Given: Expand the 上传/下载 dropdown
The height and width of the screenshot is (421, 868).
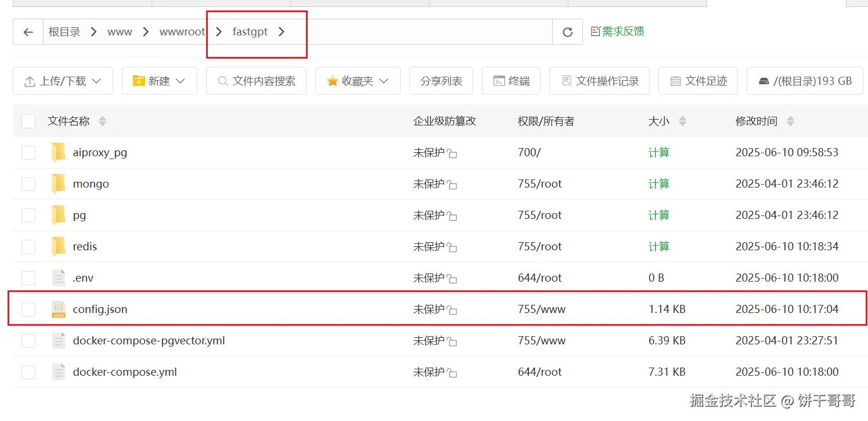Looking at the screenshot, I should tap(63, 81).
